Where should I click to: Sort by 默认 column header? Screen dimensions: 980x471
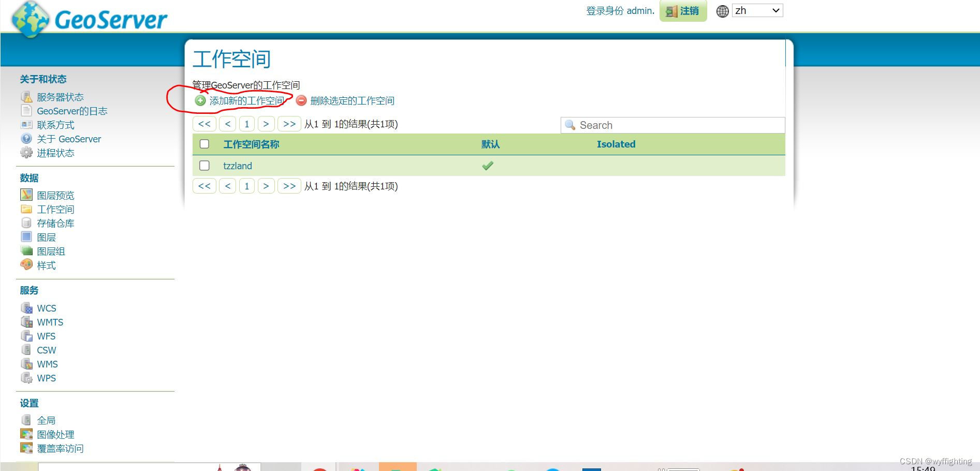[x=490, y=144]
